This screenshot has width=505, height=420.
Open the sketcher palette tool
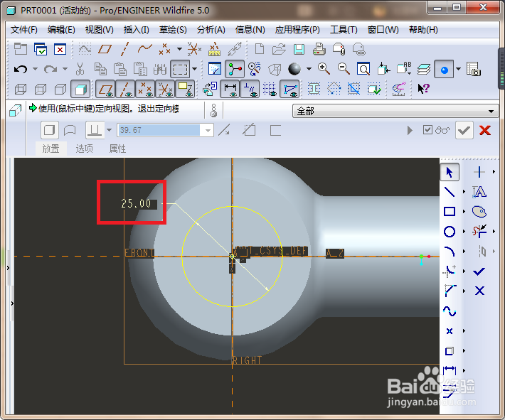[479, 212]
